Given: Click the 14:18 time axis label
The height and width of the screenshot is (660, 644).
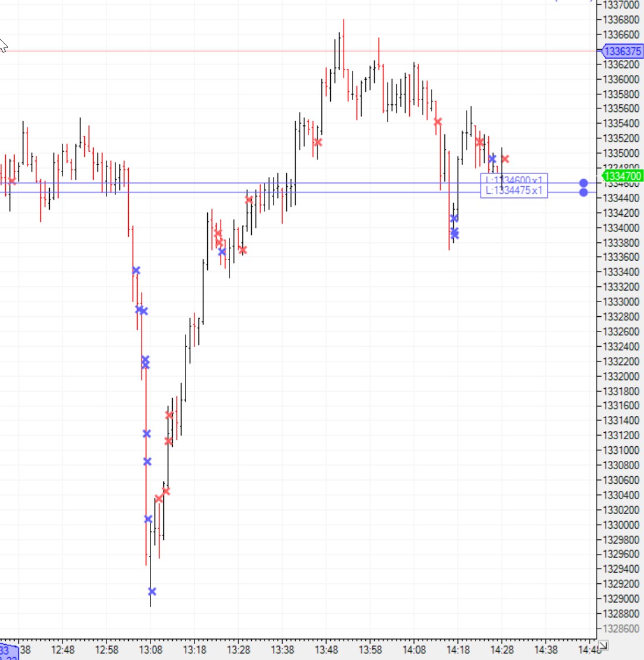Looking at the screenshot, I should point(458,650).
